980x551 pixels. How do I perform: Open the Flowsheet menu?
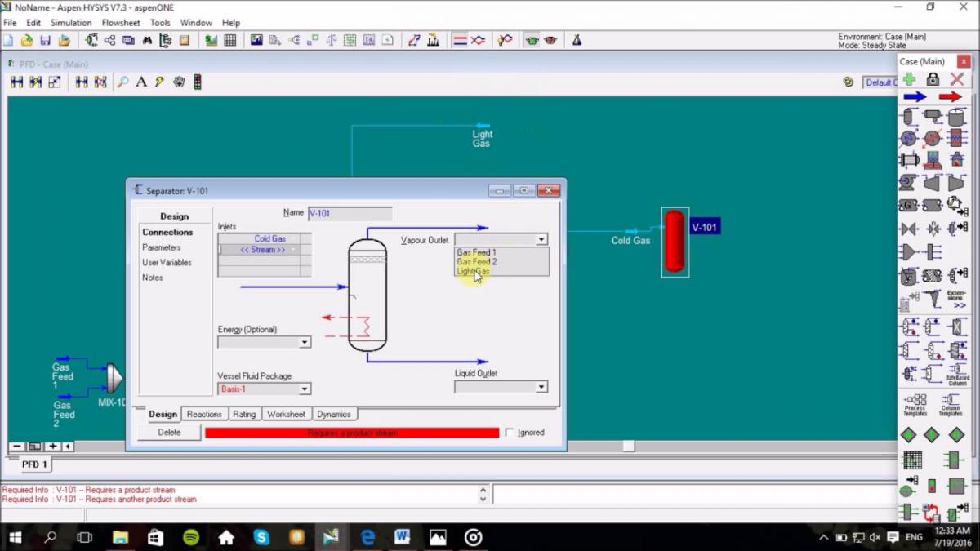pyautogui.click(x=121, y=23)
